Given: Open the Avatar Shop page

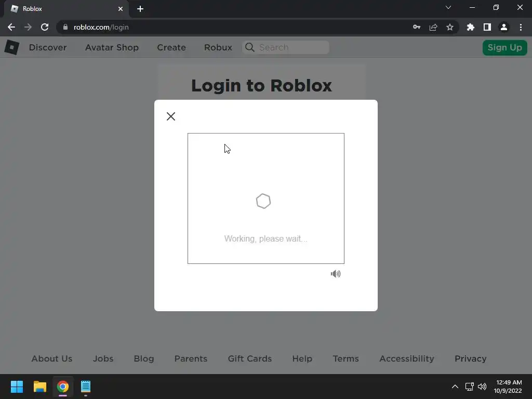Looking at the screenshot, I should (112, 47).
